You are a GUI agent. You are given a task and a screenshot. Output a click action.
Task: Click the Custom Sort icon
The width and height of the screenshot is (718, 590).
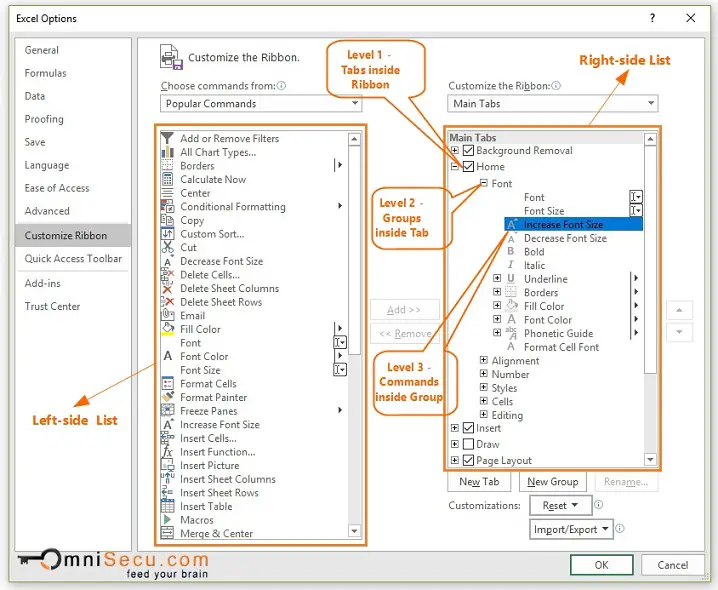click(x=167, y=234)
